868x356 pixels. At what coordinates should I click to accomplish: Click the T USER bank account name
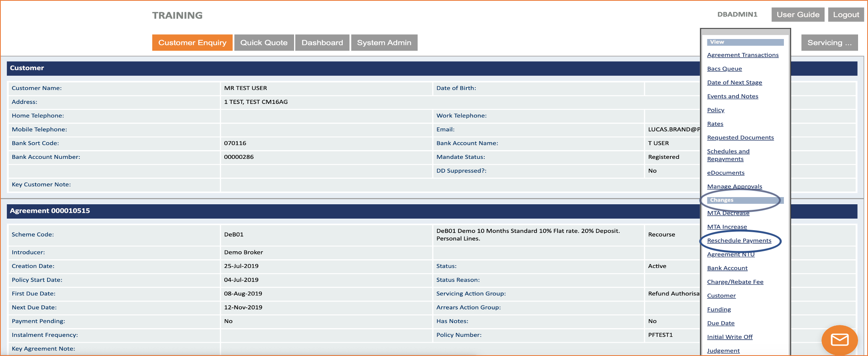[x=658, y=143]
